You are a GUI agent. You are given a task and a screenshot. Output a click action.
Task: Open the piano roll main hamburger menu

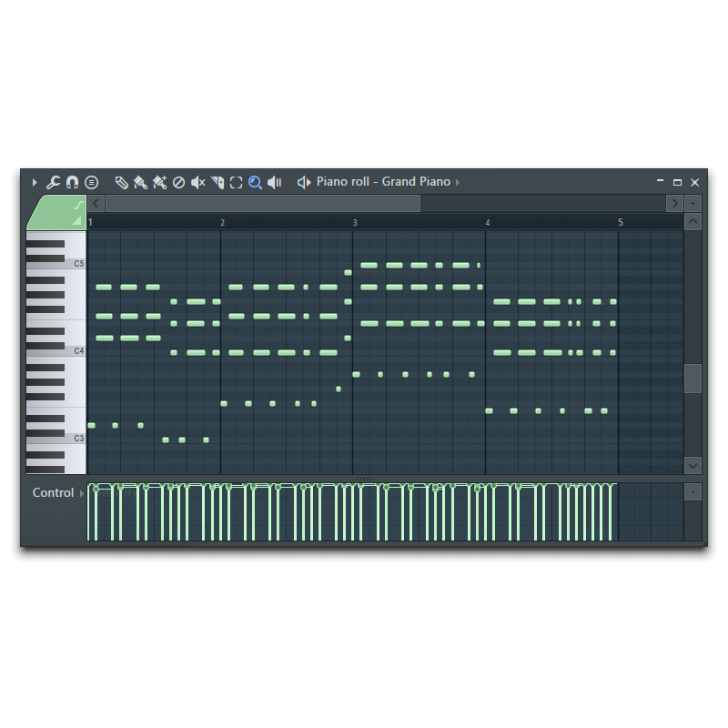pos(92,182)
